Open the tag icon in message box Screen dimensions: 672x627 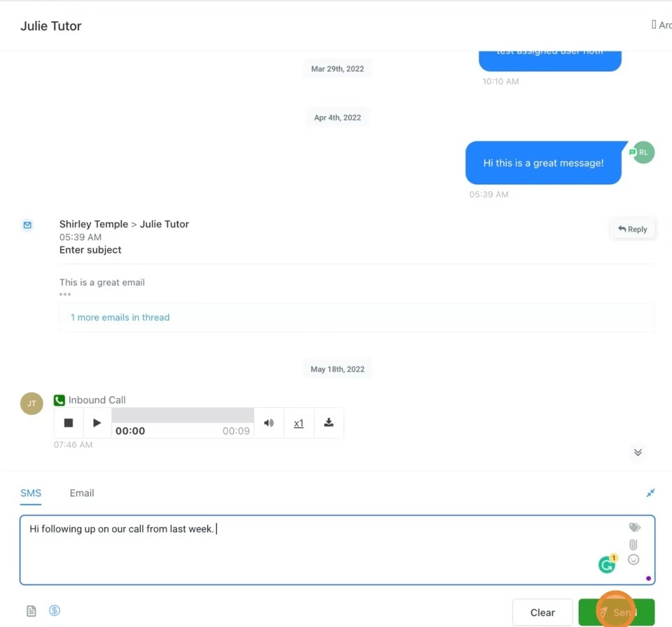[634, 527]
